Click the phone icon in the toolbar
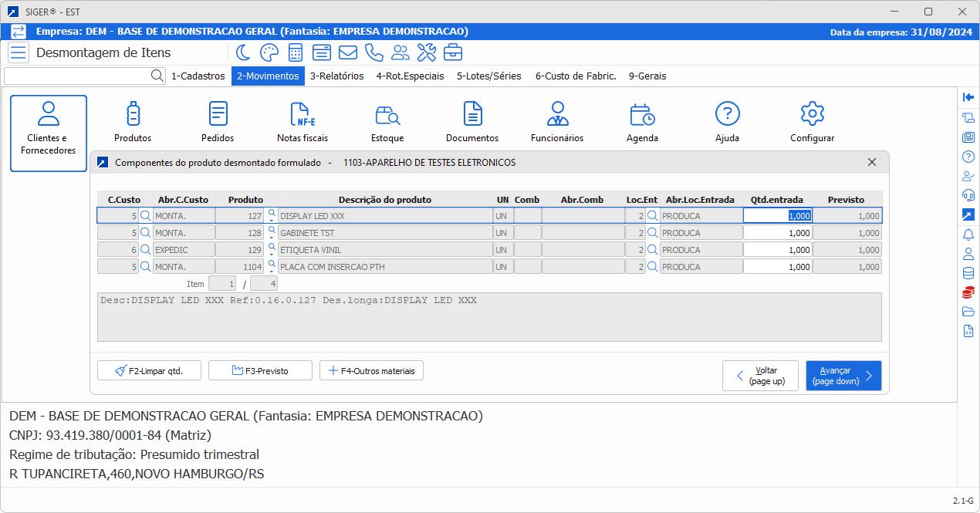The width and height of the screenshot is (980, 513). pos(373,52)
